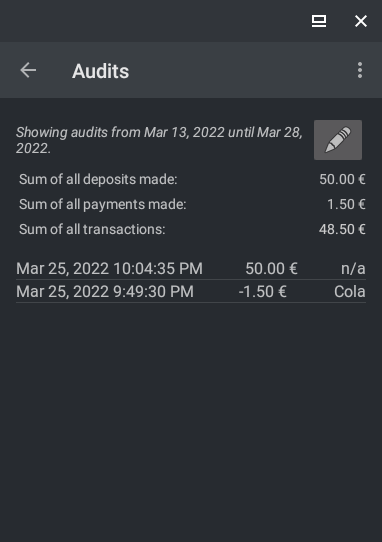
Task: Click the 1.50 € payments total
Action: tap(346, 204)
